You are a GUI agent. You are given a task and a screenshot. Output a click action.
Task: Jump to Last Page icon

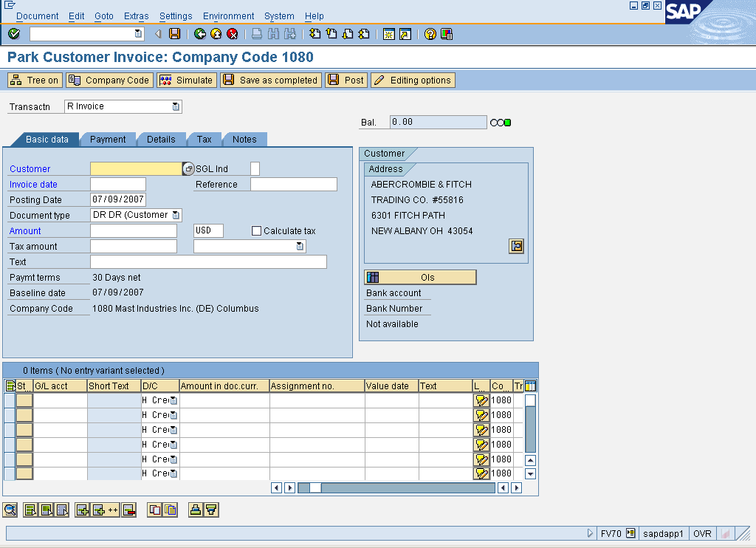[x=364, y=34]
